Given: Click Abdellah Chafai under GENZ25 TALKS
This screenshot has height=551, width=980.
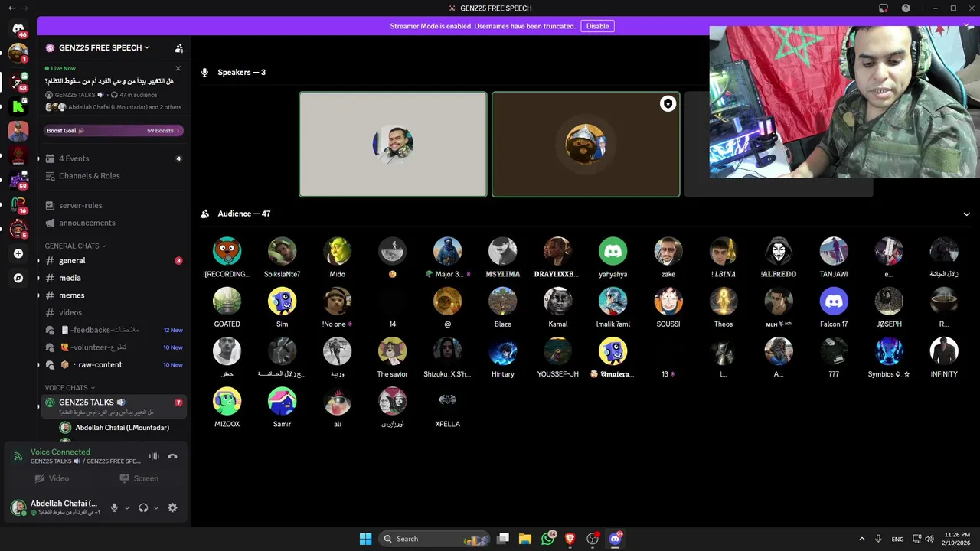Looking at the screenshot, I should [122, 428].
